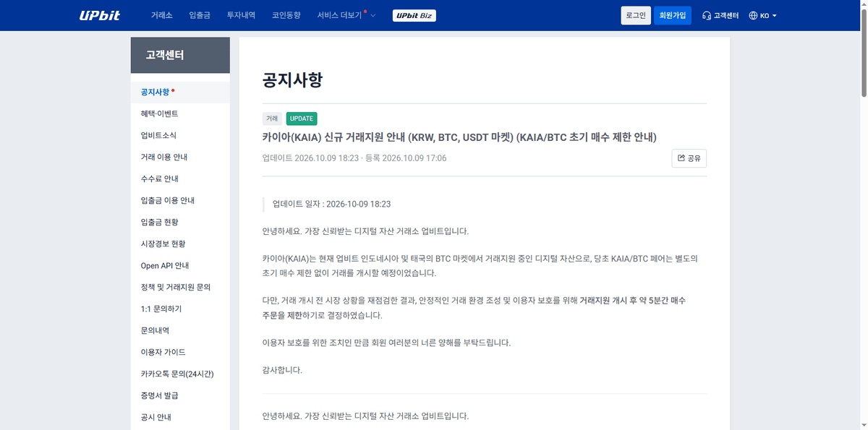Open the 코인동향 menu
The height and width of the screenshot is (430, 868).
coord(286,15)
